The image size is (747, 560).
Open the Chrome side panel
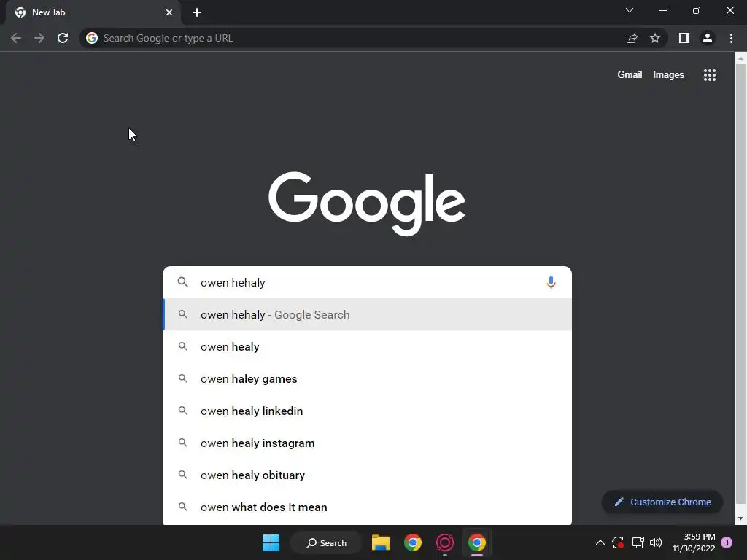pos(684,38)
